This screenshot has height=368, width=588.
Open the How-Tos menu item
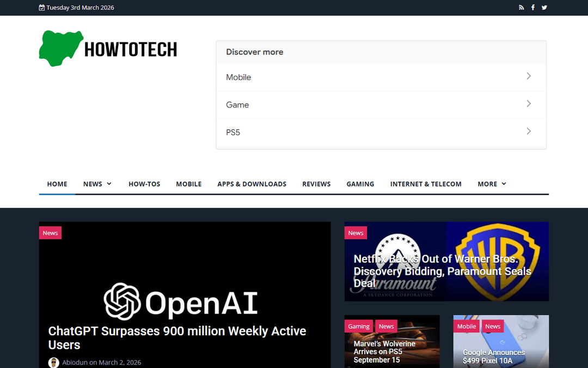coord(144,184)
